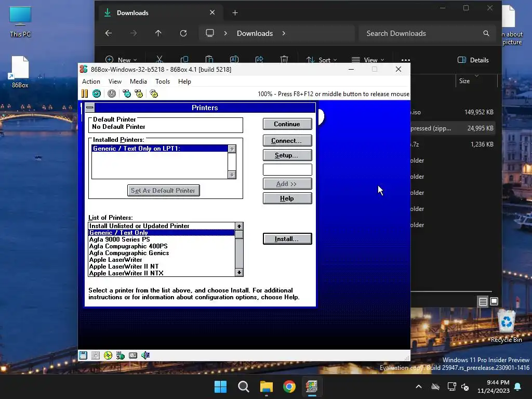Click the floppy disk status bar icon
The width and height of the screenshot is (532, 399).
point(83,355)
